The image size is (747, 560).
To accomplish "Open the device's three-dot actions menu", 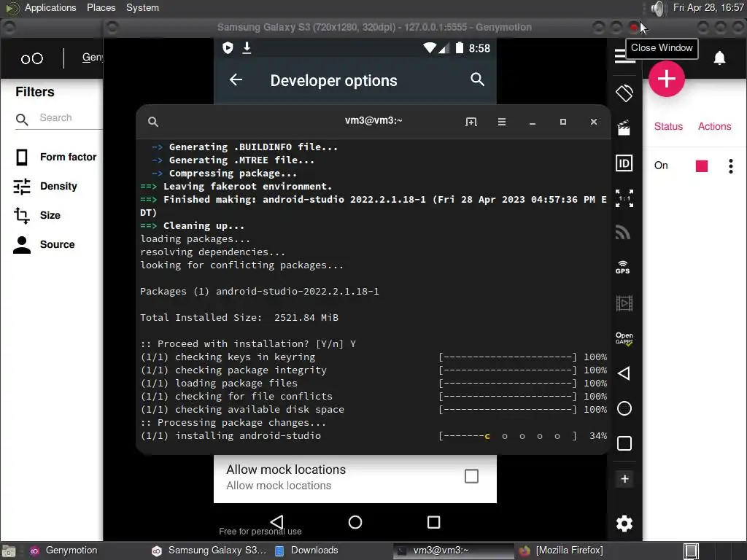I will click(x=730, y=166).
